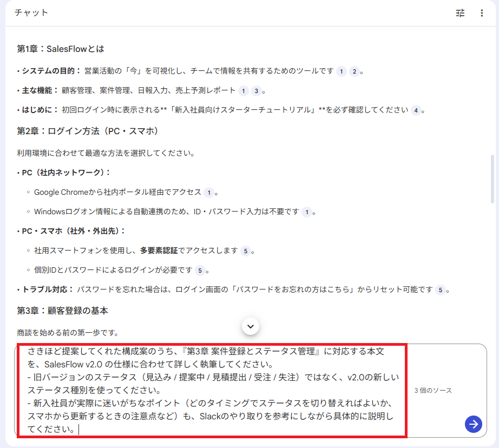Screen dimensions: 499x448
Task: Click the text 'Google Chromeから社内ポータル経由でアクセス'
Action: click(x=118, y=192)
